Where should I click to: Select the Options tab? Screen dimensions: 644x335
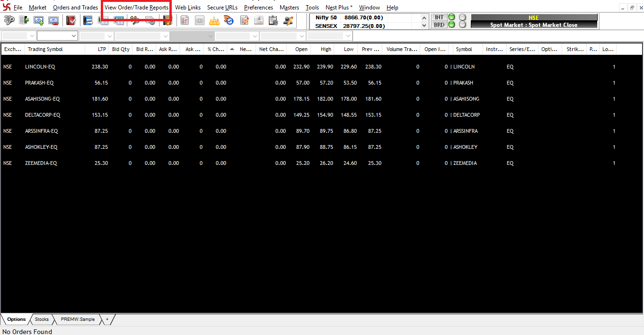[17, 319]
